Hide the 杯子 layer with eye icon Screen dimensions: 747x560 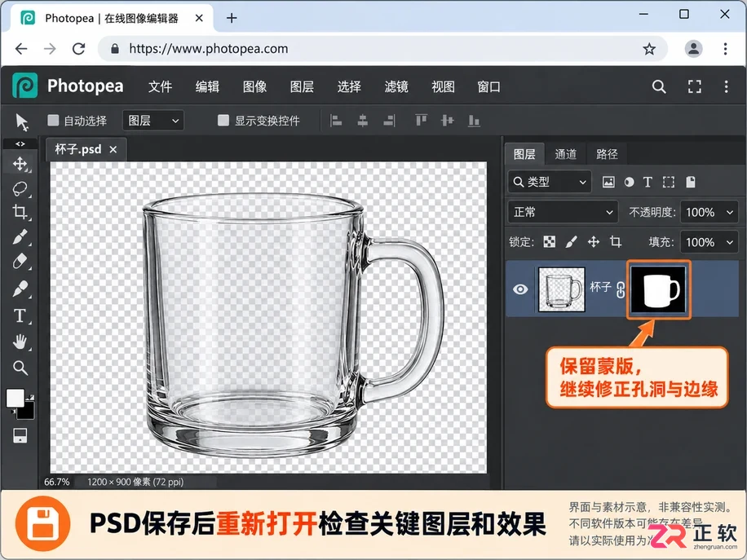coord(520,289)
